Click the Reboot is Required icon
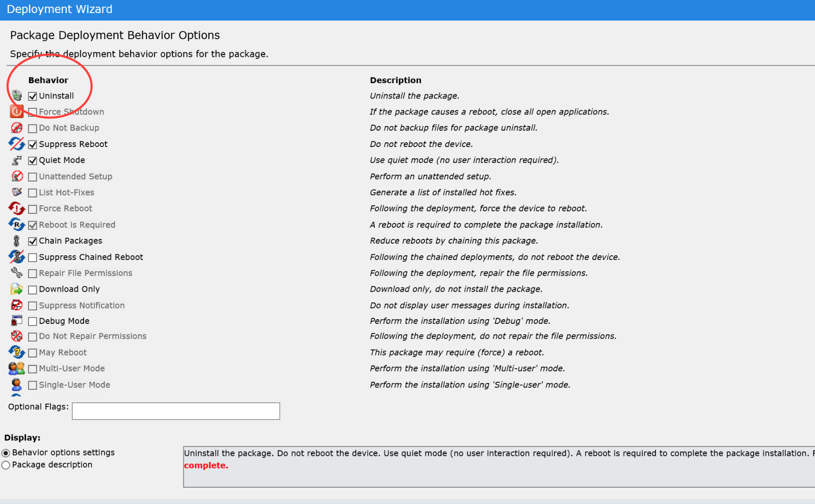This screenshot has height=504, width=815. 17,224
